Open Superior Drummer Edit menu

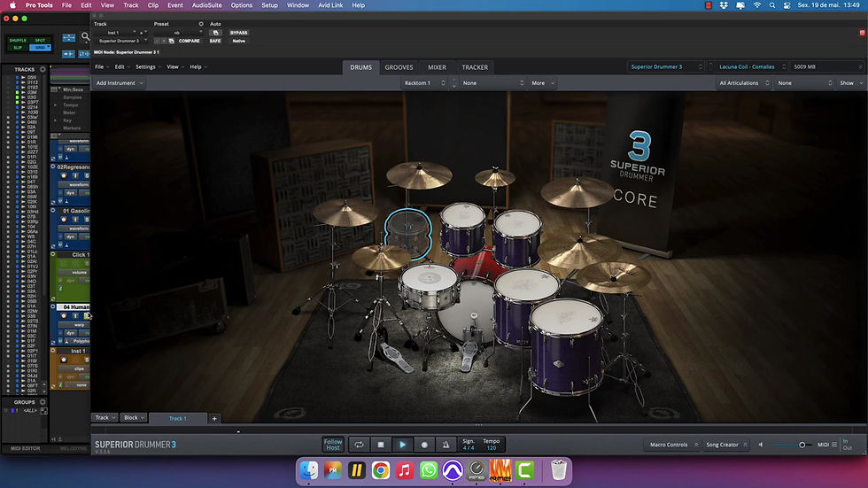pos(122,67)
